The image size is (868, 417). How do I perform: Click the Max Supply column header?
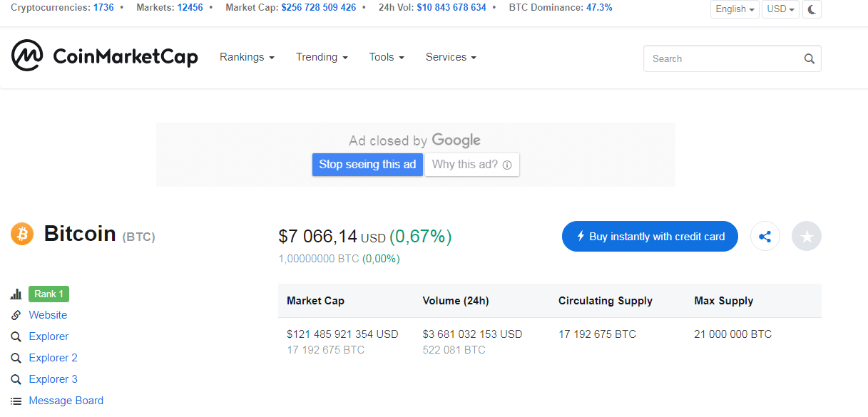click(x=723, y=301)
